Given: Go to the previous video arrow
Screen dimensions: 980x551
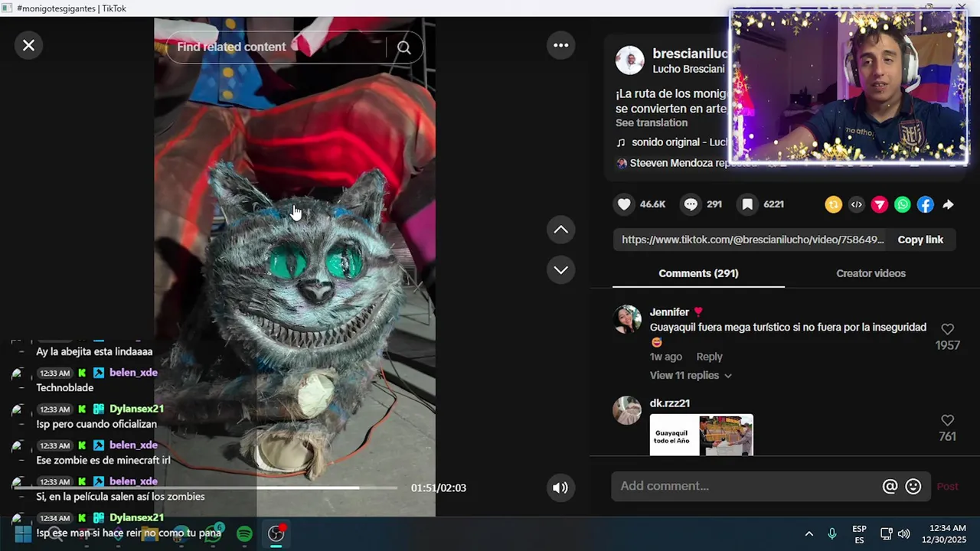Looking at the screenshot, I should pos(561,230).
